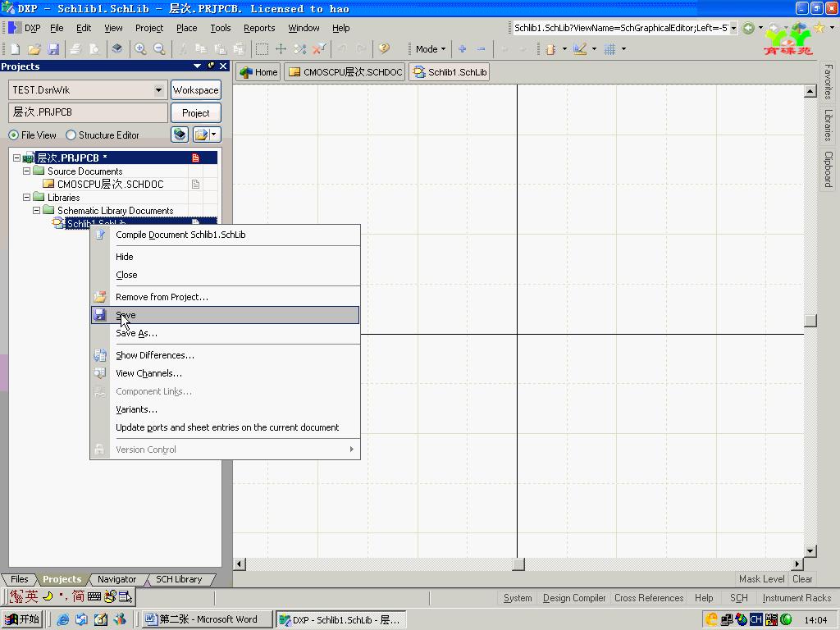Screen dimensions: 840x630
Task: Choose Remove from Project... menu entry
Action: [225, 297]
